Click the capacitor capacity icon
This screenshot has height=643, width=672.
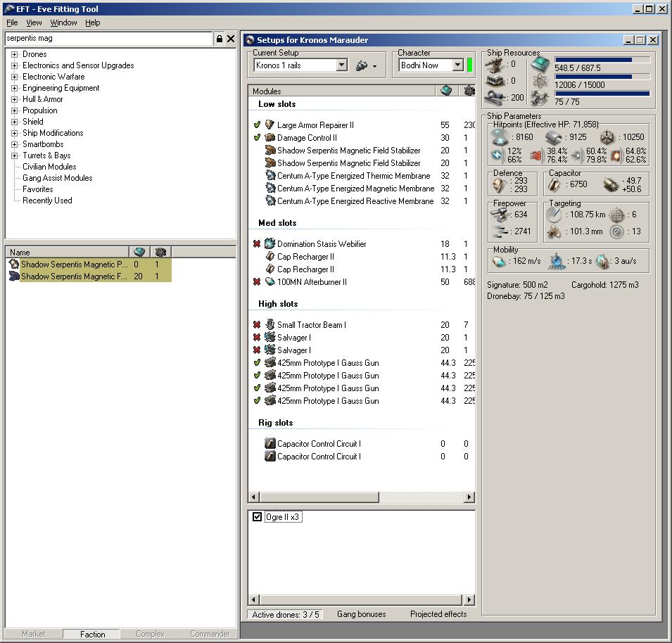pos(554,184)
